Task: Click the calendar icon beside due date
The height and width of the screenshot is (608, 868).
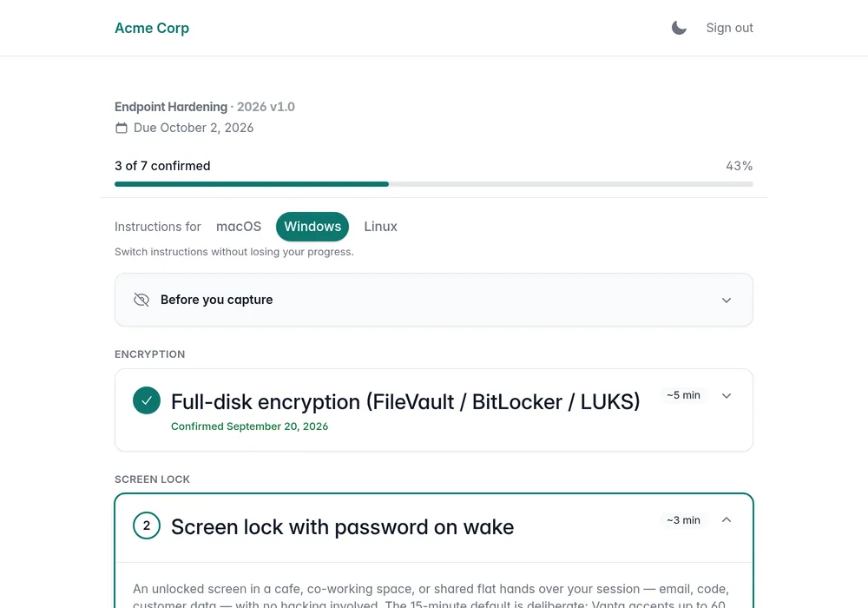Action: coord(122,128)
